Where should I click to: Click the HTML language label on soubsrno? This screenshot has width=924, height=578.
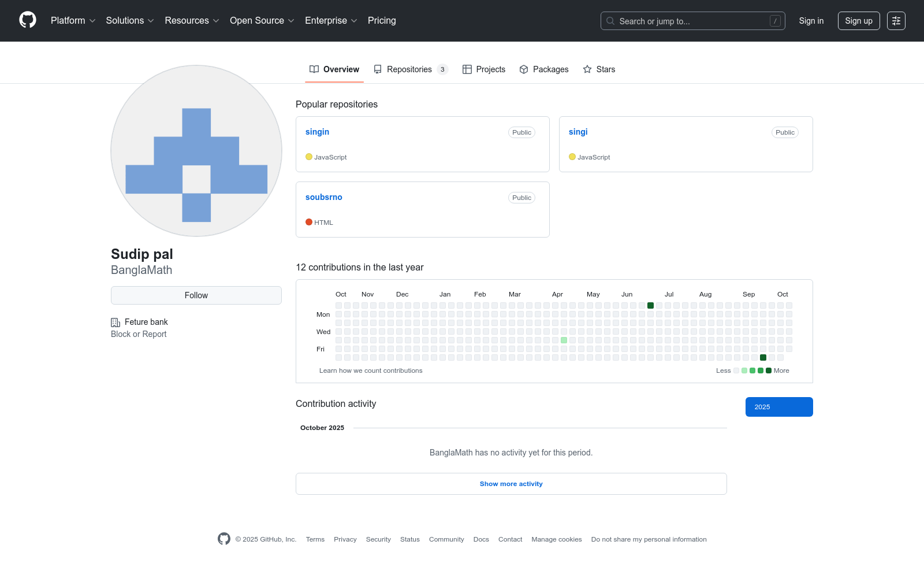pyautogui.click(x=323, y=223)
